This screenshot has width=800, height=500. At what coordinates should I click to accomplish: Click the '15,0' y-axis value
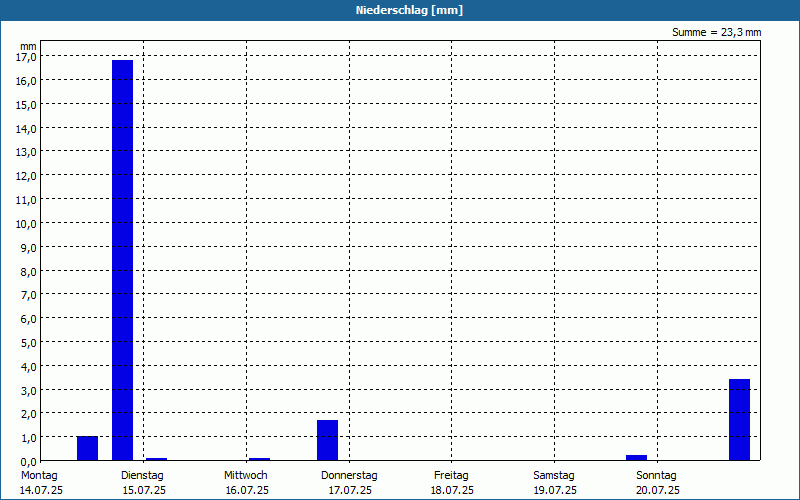[x=26, y=105]
